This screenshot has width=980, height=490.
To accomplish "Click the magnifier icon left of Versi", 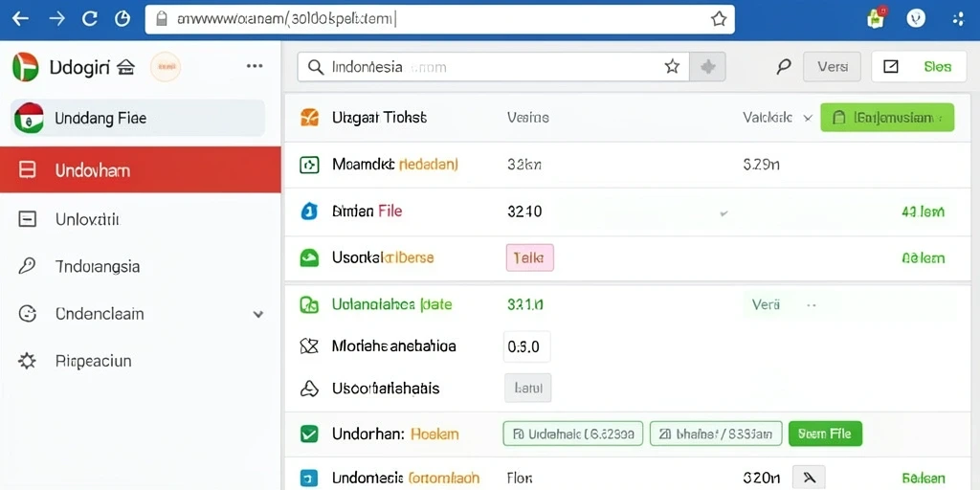I will coord(783,67).
